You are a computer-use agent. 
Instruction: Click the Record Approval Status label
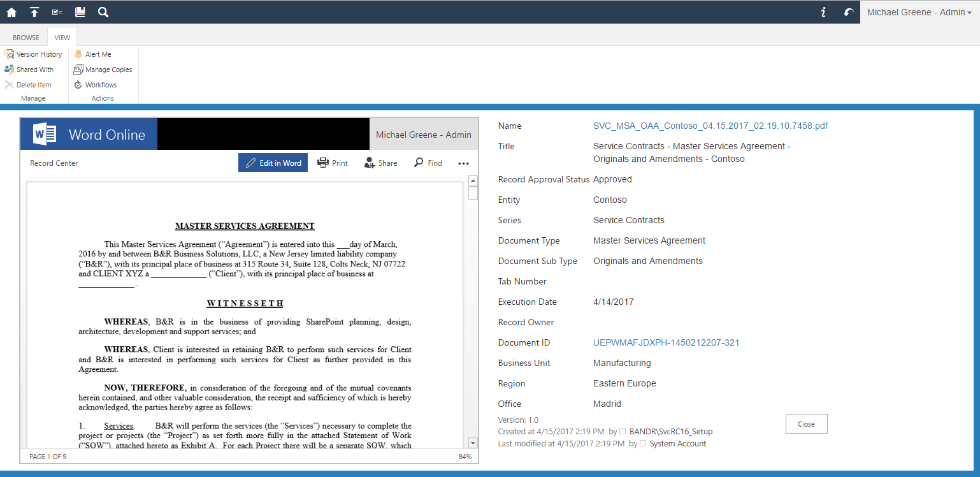(544, 179)
